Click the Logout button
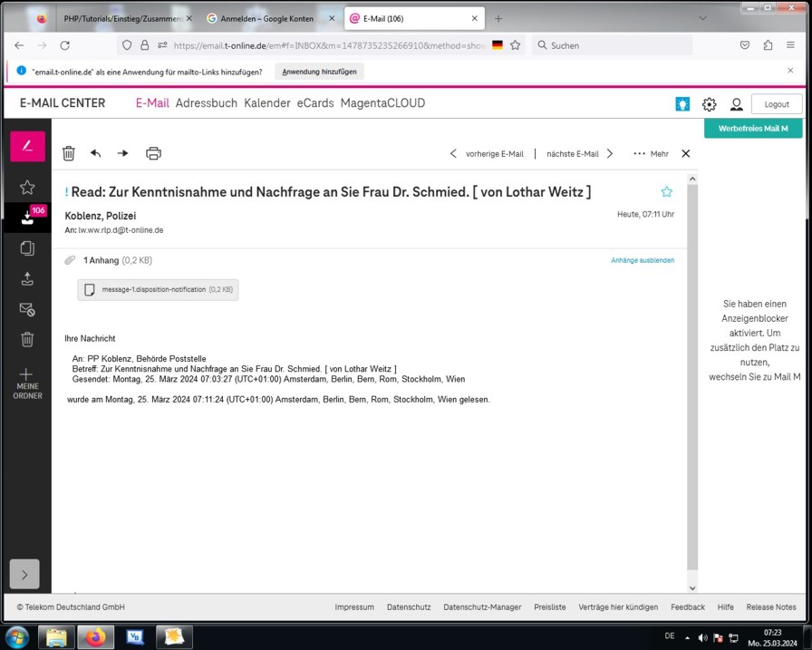Viewport: 812px width, 650px height. point(777,104)
